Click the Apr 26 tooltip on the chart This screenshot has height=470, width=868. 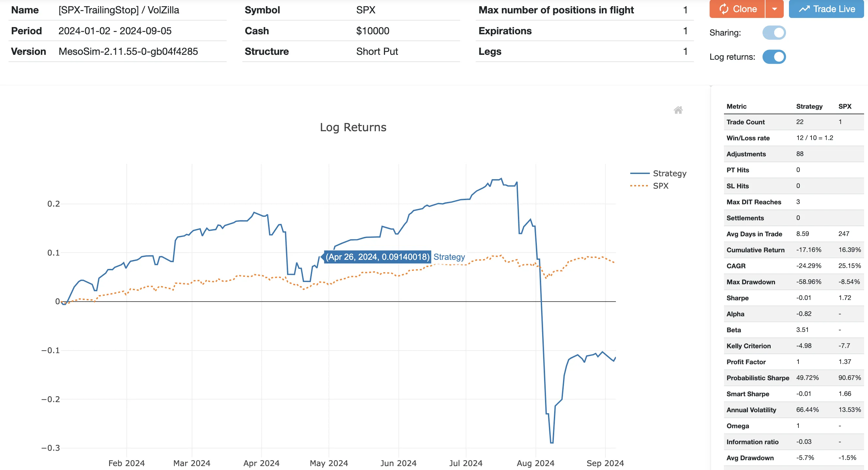click(x=378, y=256)
